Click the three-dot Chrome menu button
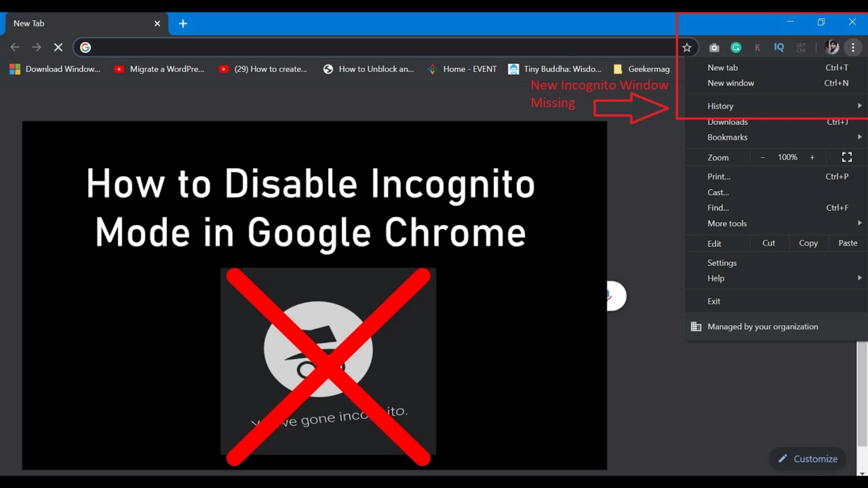Viewport: 868px width, 488px height. tap(853, 47)
